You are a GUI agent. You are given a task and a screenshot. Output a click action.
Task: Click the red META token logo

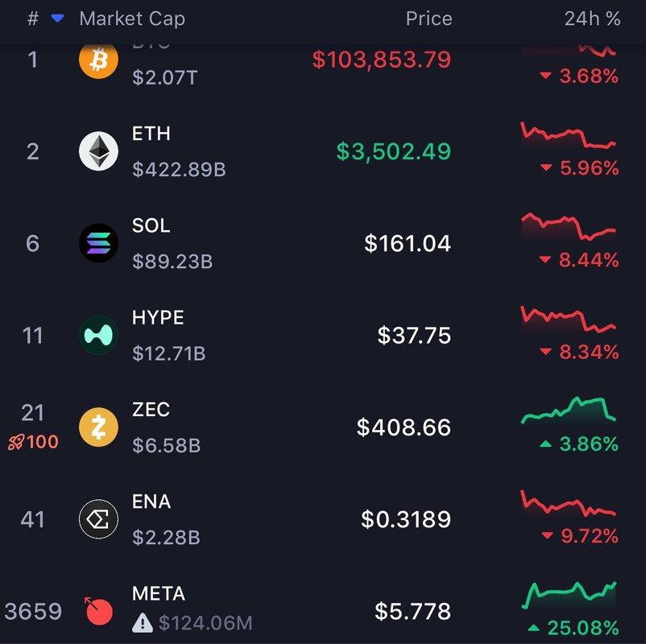tap(99, 612)
